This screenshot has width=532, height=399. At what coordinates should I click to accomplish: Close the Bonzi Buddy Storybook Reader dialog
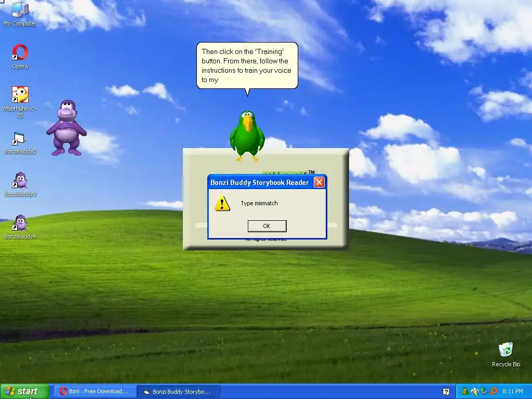coord(319,182)
